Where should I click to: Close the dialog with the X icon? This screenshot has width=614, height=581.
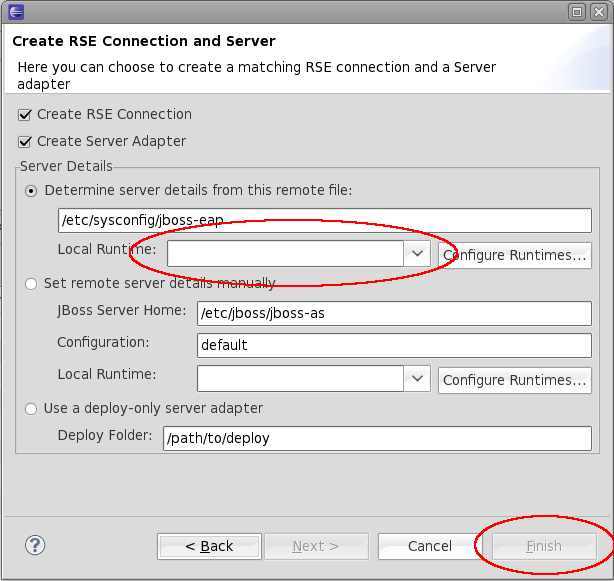tap(598, 12)
